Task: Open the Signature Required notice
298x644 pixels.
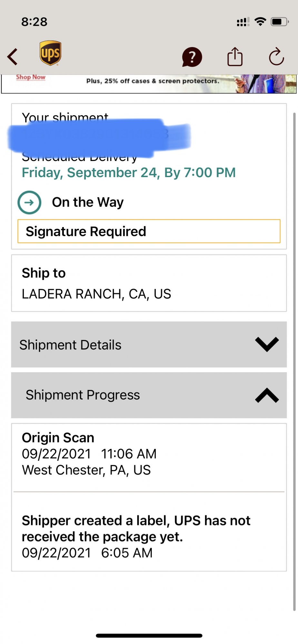Action: [149, 231]
